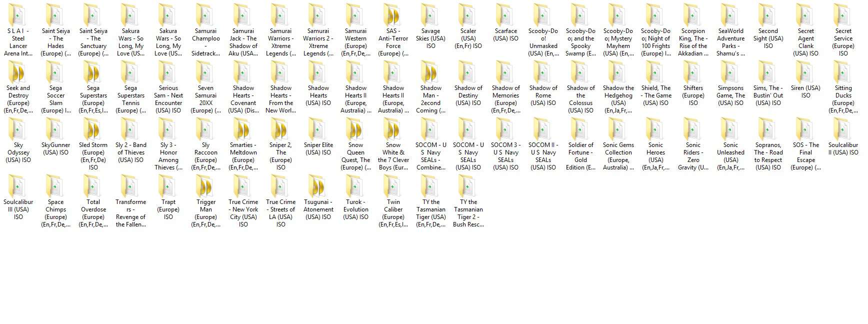
Task: Select the Scooby-Doo! Unmasked folder icon
Action: click(543, 14)
